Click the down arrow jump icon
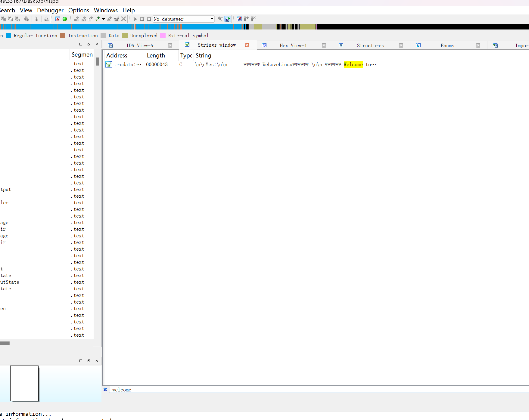529x420 pixels. pyautogui.click(x=36, y=19)
